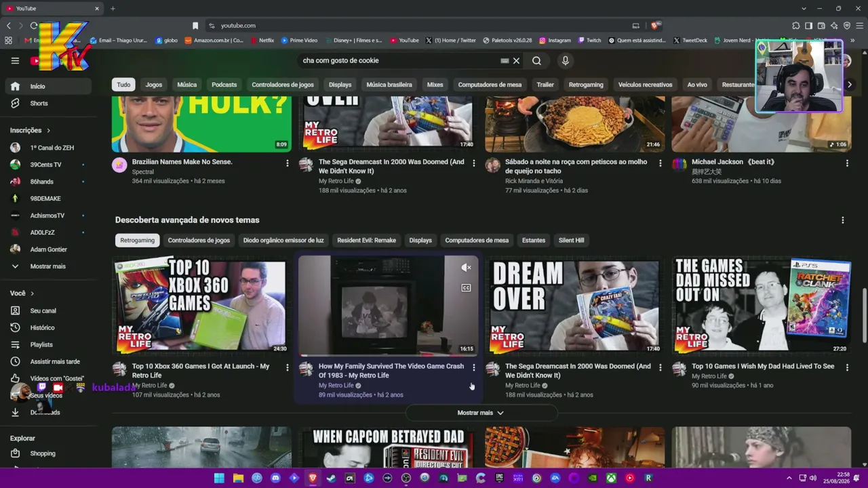This screenshot has width=868, height=488.
Task: Toggle mute on the video preview
Action: [x=466, y=268]
